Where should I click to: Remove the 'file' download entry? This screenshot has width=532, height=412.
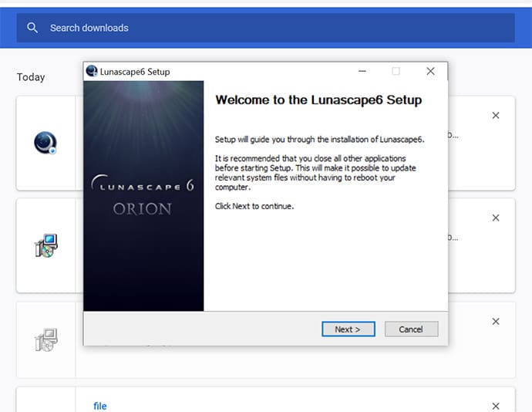[496, 406]
